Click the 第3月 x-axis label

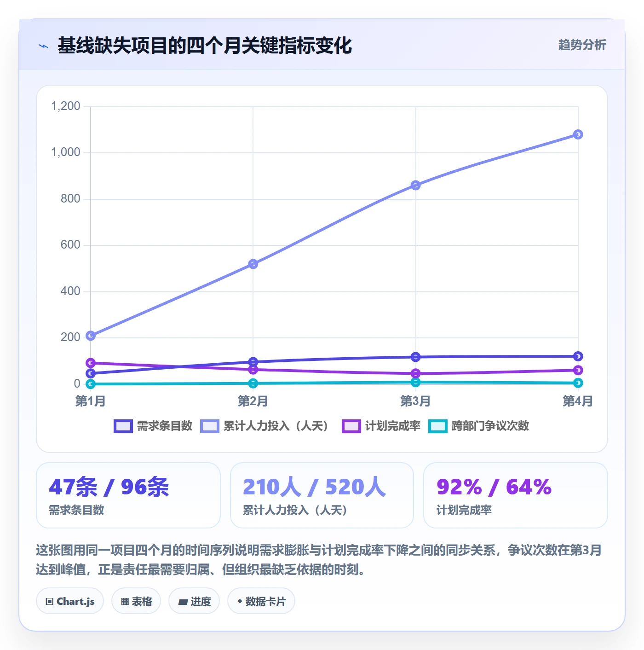click(x=415, y=401)
